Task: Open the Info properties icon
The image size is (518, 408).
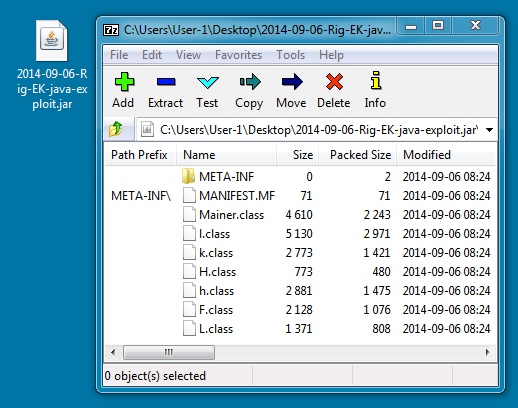Action: coord(376,80)
